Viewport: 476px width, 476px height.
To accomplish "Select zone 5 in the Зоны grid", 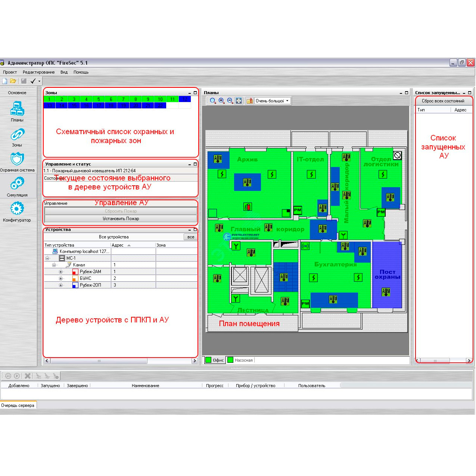I will click(99, 99).
